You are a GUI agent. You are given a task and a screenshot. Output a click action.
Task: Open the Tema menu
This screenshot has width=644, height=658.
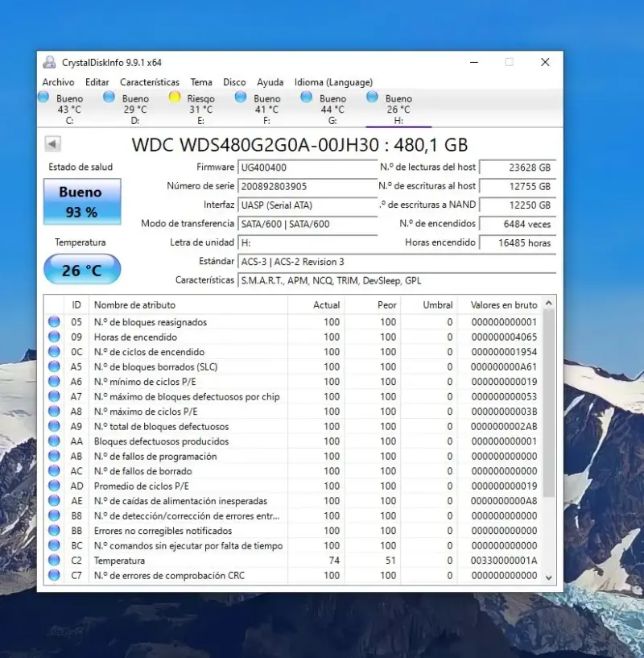coord(201,82)
